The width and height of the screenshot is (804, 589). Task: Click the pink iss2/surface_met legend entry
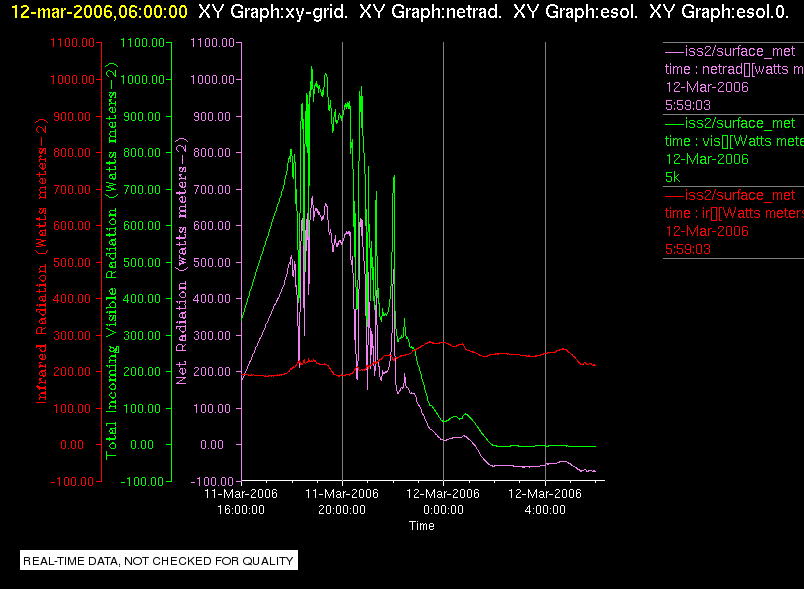pos(730,51)
